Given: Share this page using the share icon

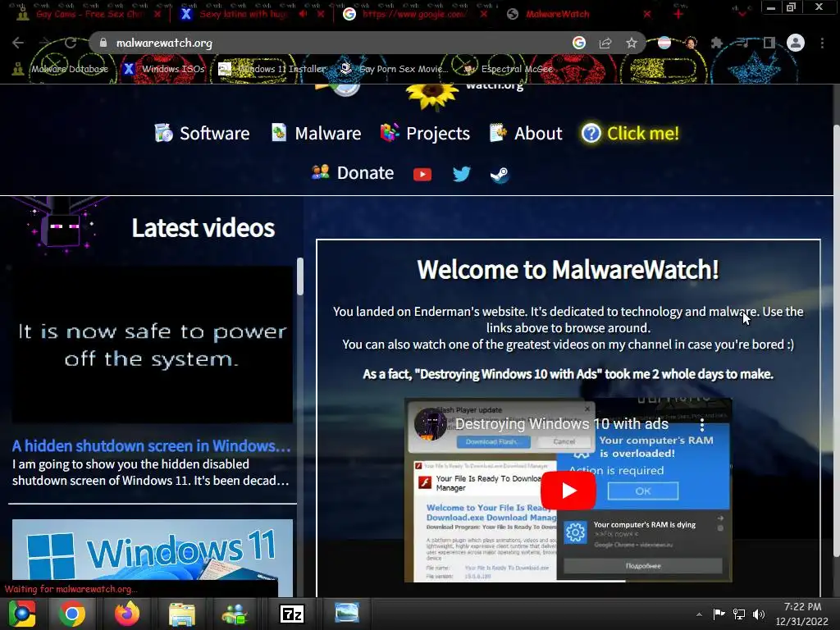Looking at the screenshot, I should click(x=605, y=43).
